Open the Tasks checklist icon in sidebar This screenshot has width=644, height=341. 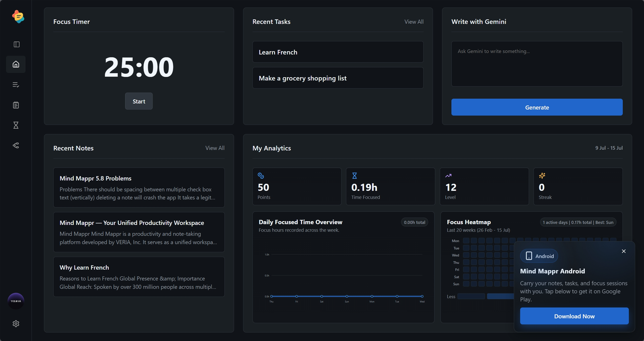tap(16, 85)
